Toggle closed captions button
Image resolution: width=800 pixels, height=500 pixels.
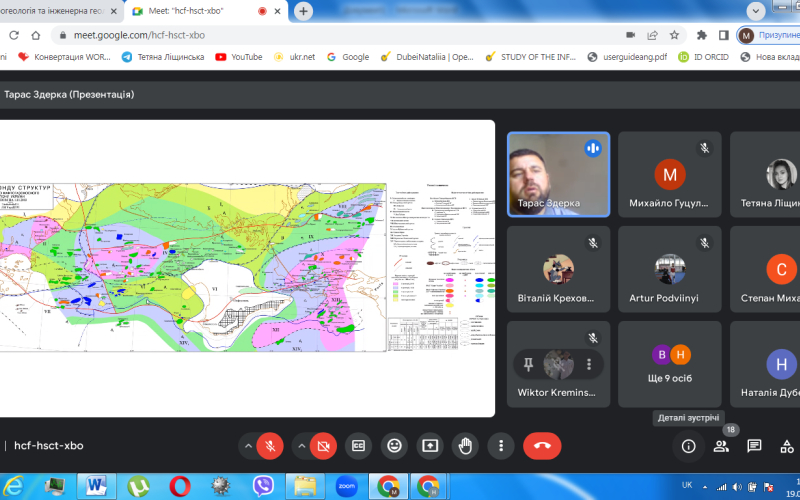pyautogui.click(x=359, y=446)
